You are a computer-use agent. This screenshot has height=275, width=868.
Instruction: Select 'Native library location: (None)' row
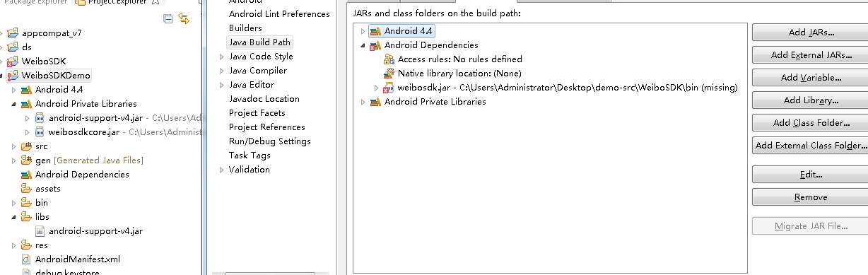click(459, 74)
